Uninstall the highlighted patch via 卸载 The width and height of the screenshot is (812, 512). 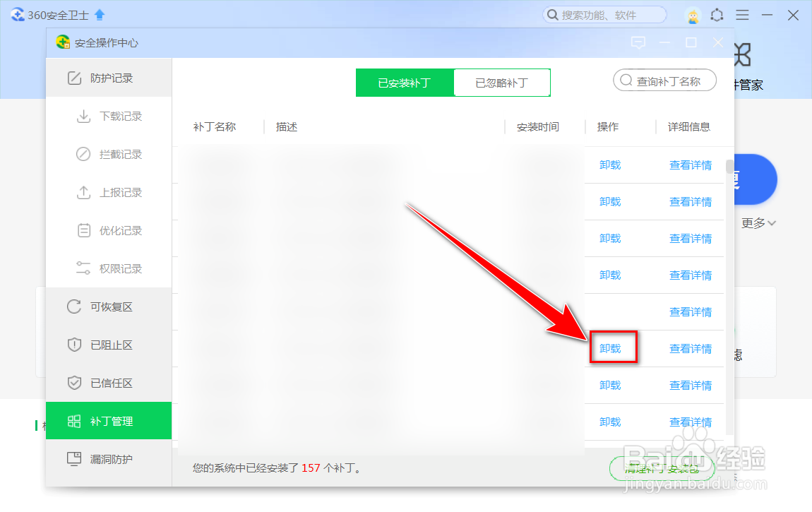[x=613, y=347]
